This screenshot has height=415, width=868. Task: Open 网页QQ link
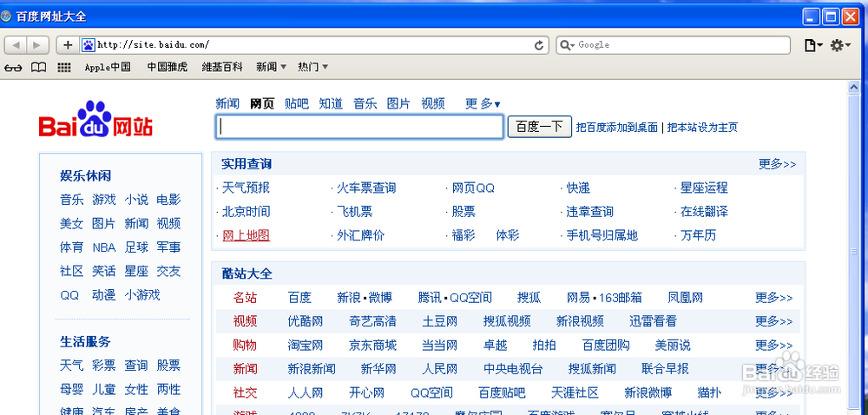pos(473,188)
